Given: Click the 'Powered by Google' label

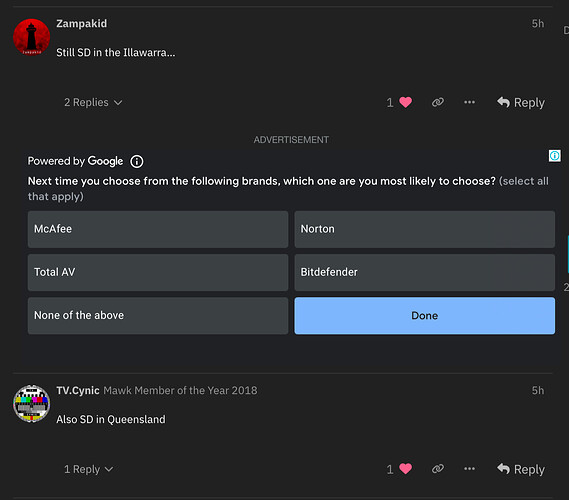Looking at the screenshot, I should point(75,161).
